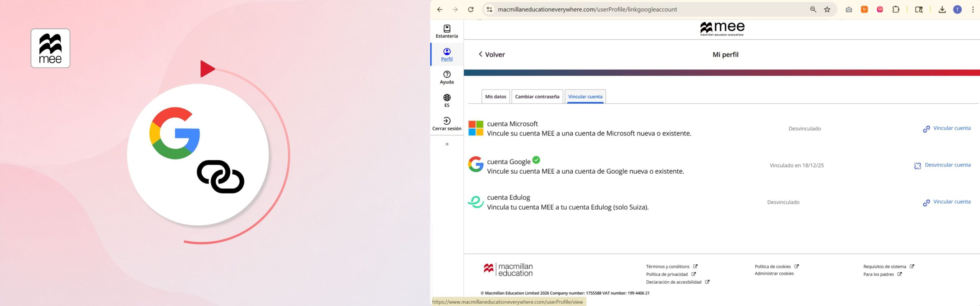Image resolution: width=980 pixels, height=306 pixels.
Task: Click Cerrar sesión to log out
Action: [x=447, y=124]
